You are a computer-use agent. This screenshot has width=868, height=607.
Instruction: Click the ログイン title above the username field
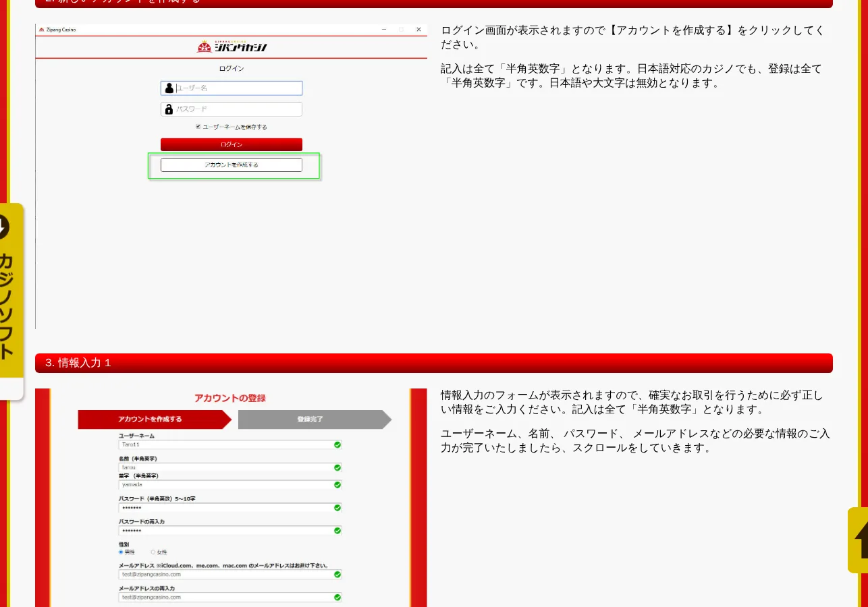(x=232, y=69)
